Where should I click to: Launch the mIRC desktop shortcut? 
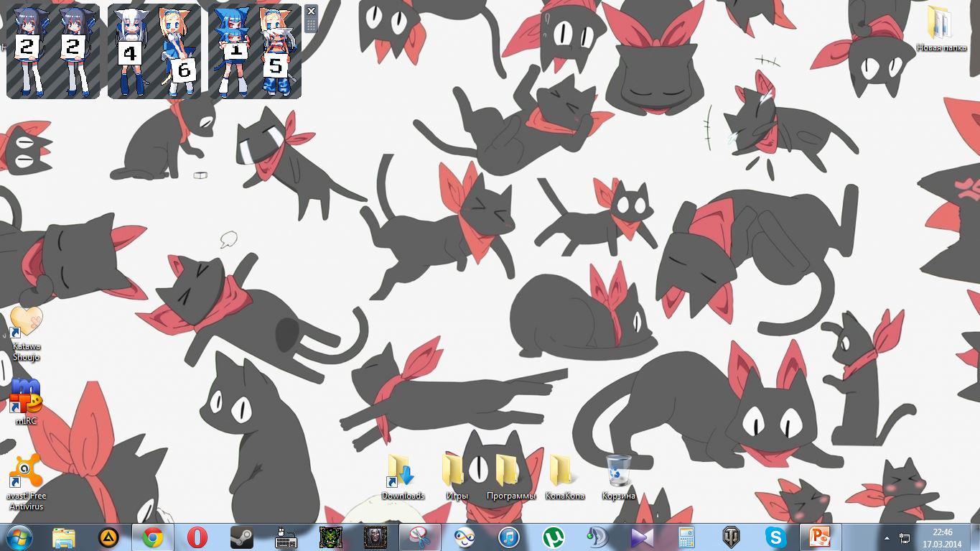click(x=26, y=401)
